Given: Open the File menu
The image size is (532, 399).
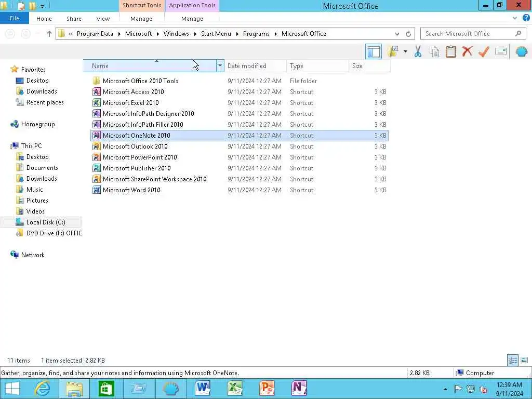Looking at the screenshot, I should pos(14,18).
